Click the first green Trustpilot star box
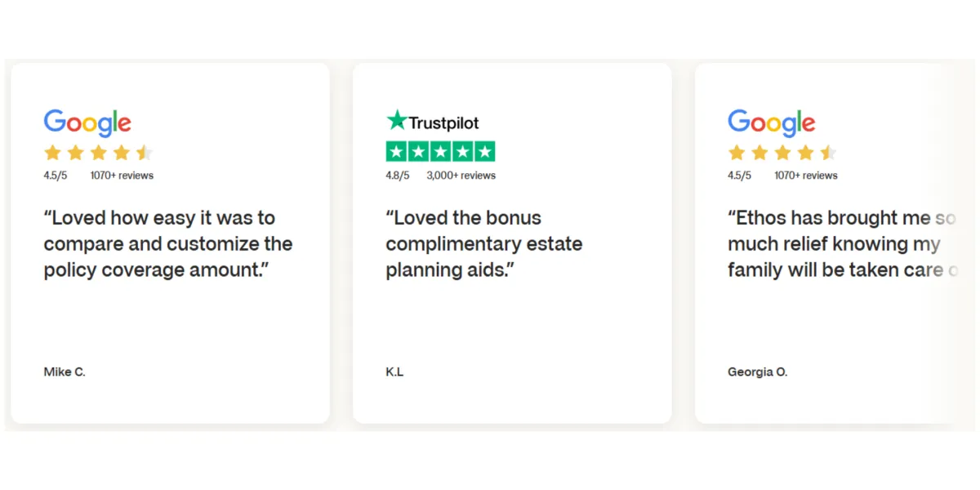 [396, 151]
